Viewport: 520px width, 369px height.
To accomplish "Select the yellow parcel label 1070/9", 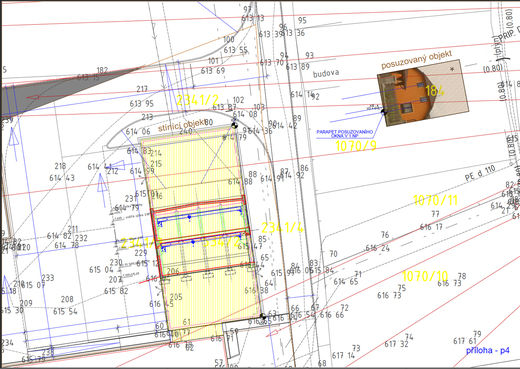I will (355, 146).
